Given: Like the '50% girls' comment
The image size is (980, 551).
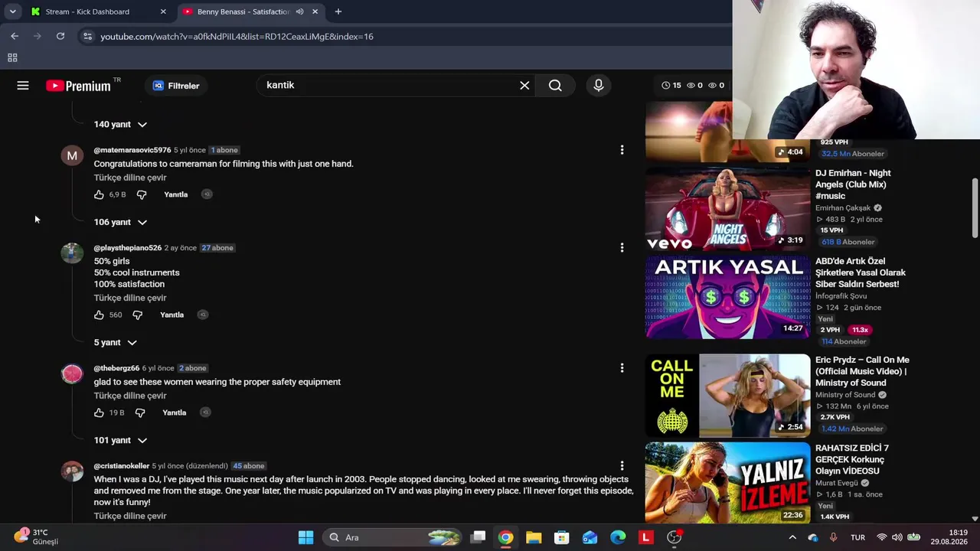Looking at the screenshot, I should pos(99,315).
